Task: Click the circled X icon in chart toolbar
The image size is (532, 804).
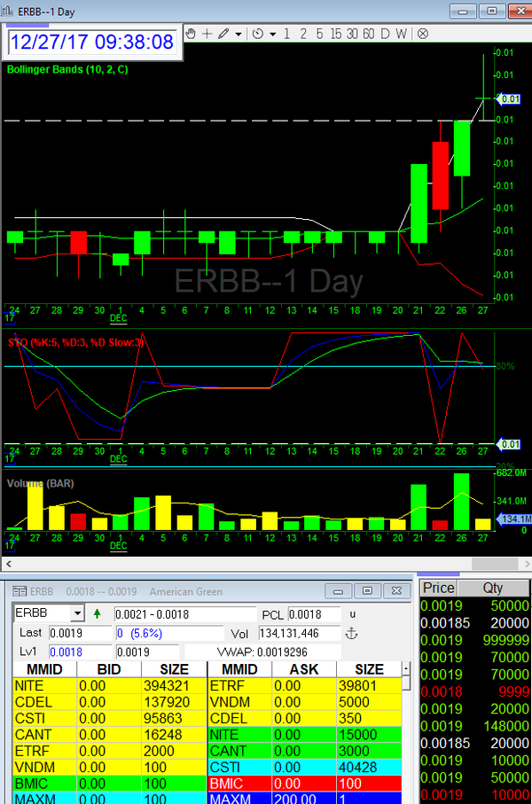Action: pos(423,34)
